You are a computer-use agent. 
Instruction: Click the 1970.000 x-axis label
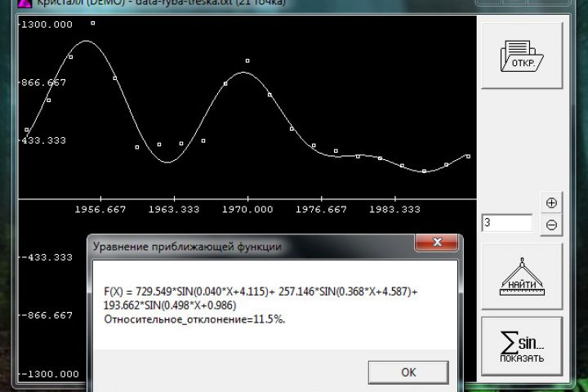247,209
